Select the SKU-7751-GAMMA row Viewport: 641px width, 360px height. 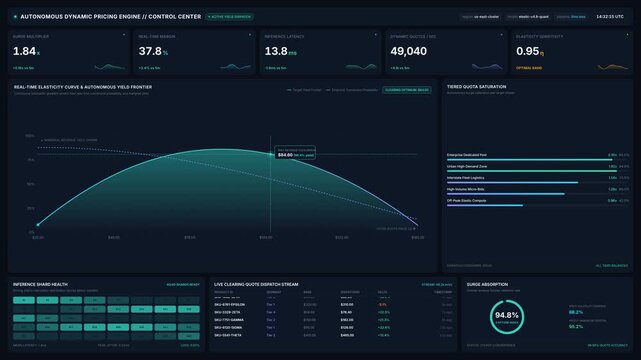[333, 320]
